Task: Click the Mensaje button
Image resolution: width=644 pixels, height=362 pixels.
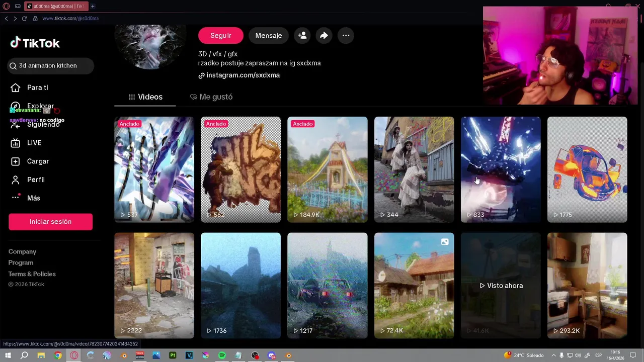Action: tap(269, 36)
